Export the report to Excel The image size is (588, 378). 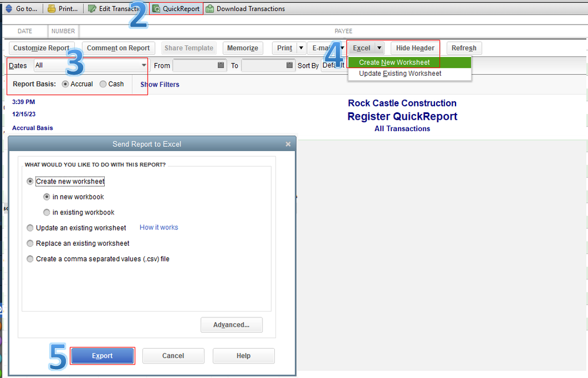click(102, 355)
